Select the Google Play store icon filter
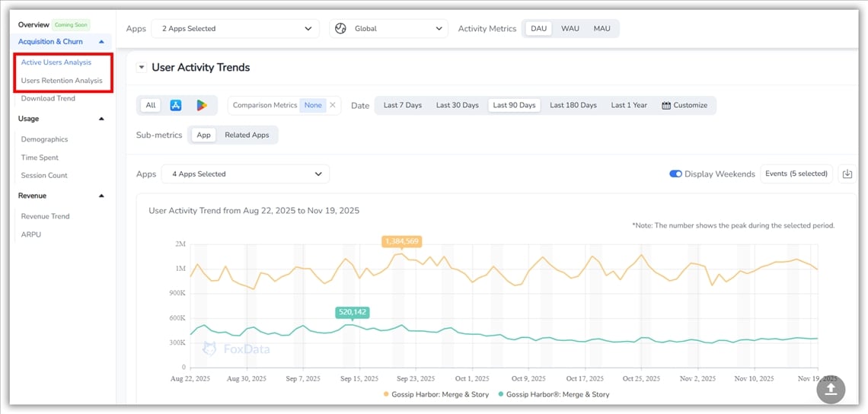This screenshot has height=414, width=868. 201,105
